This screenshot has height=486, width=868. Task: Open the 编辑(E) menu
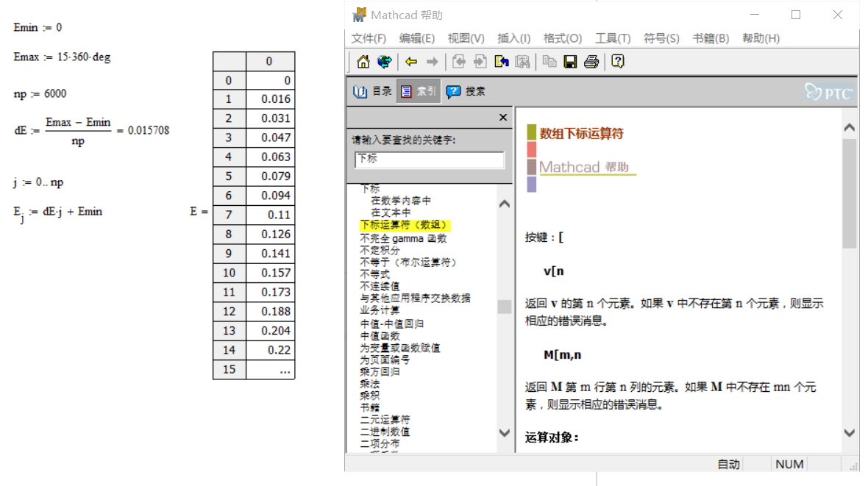click(x=417, y=38)
